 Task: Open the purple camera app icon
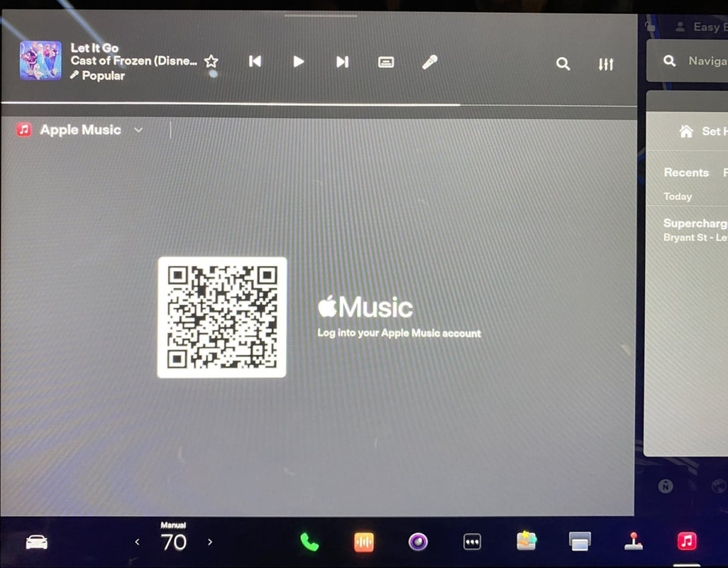click(418, 542)
